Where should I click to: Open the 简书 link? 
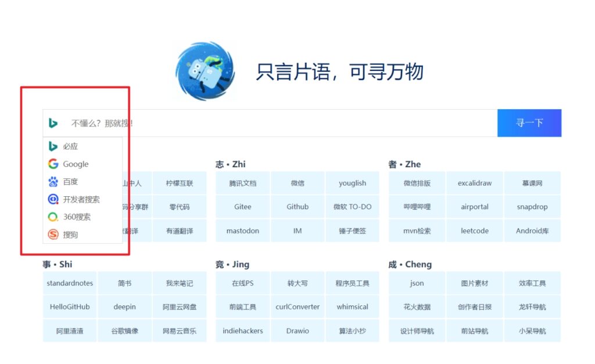pyautogui.click(x=124, y=283)
